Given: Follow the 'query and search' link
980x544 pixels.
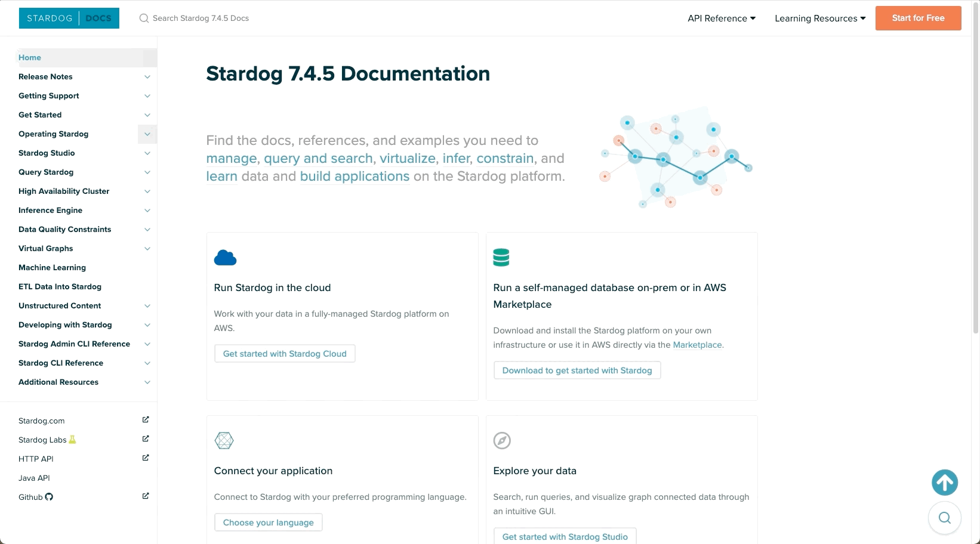Looking at the screenshot, I should (x=318, y=159).
